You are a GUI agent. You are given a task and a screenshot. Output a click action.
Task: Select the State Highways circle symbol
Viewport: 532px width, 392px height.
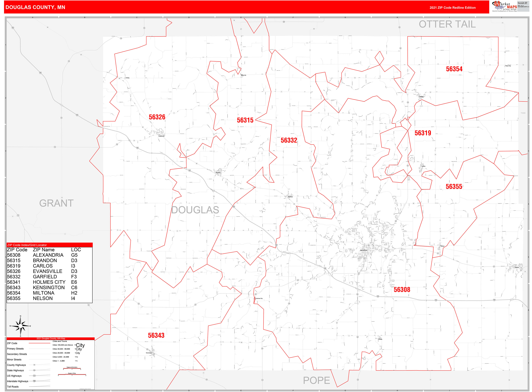[x=35, y=370]
